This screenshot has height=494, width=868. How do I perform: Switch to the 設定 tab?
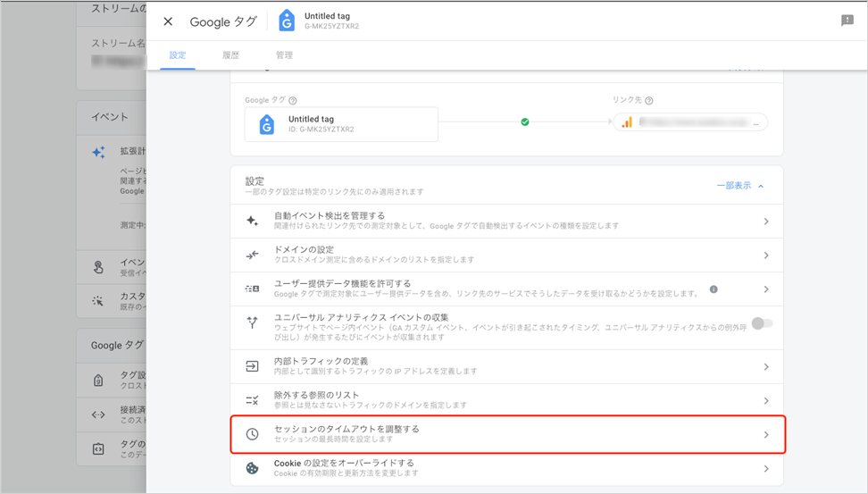click(178, 54)
